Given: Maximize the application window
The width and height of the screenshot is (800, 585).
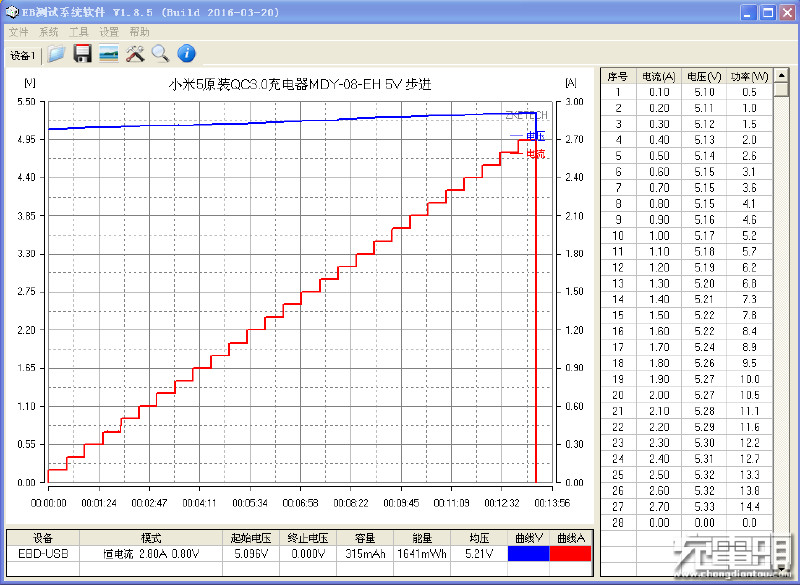Looking at the screenshot, I should 767,12.
